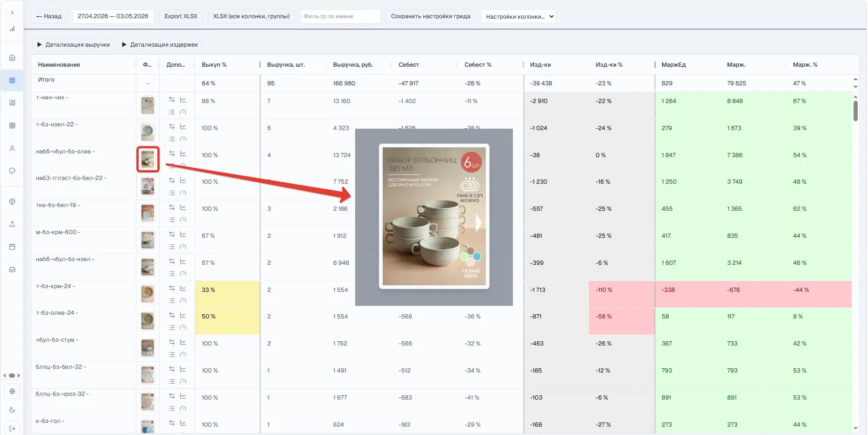Click the highlighted 33 % buyout cell

click(x=227, y=294)
